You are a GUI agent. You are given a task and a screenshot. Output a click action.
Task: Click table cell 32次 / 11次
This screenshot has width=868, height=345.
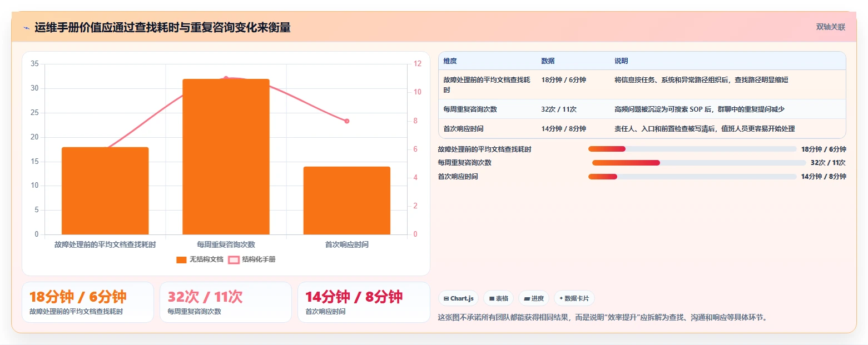click(x=559, y=109)
